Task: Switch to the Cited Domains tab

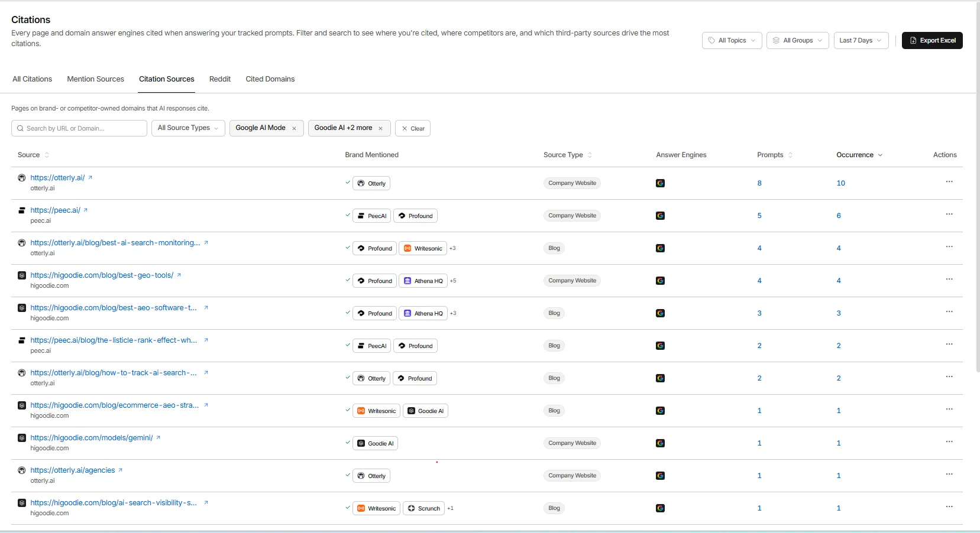Action: (270, 79)
